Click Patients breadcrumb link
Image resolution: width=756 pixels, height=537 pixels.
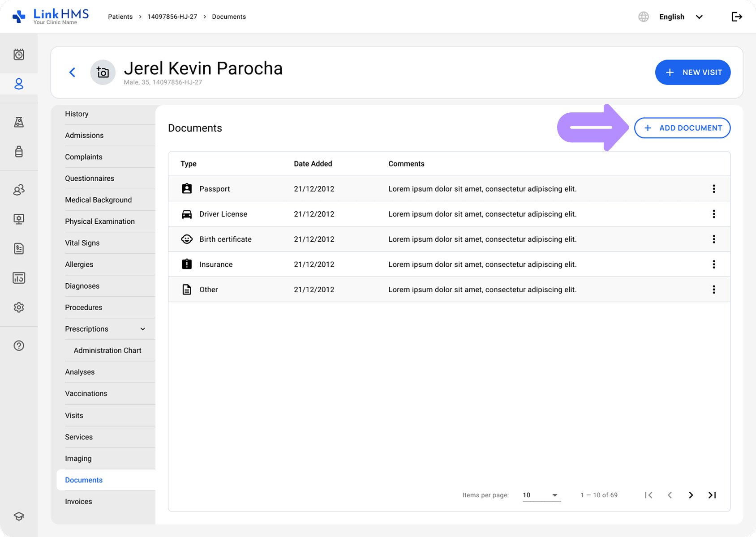tap(120, 17)
